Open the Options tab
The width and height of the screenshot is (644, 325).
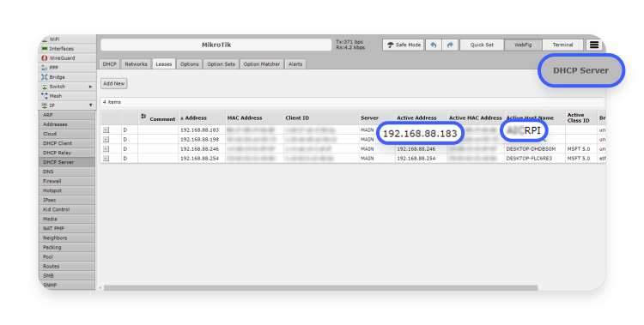(190, 64)
